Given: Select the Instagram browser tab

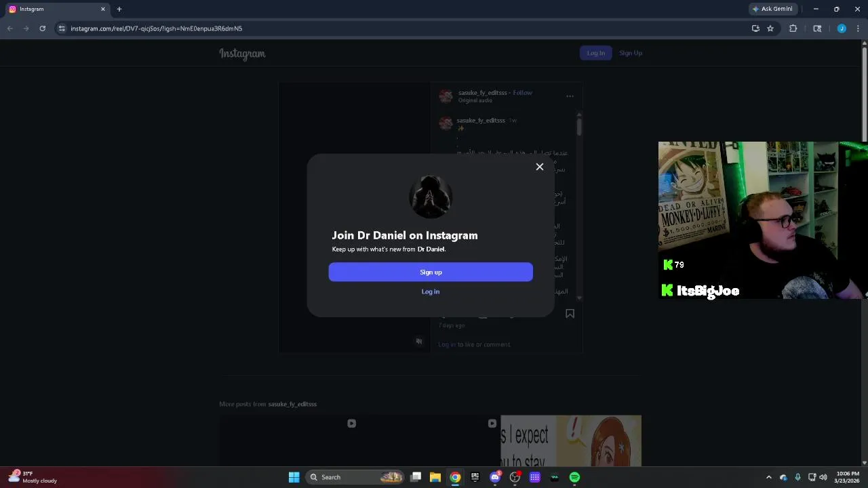Looking at the screenshot, I should coord(56,9).
